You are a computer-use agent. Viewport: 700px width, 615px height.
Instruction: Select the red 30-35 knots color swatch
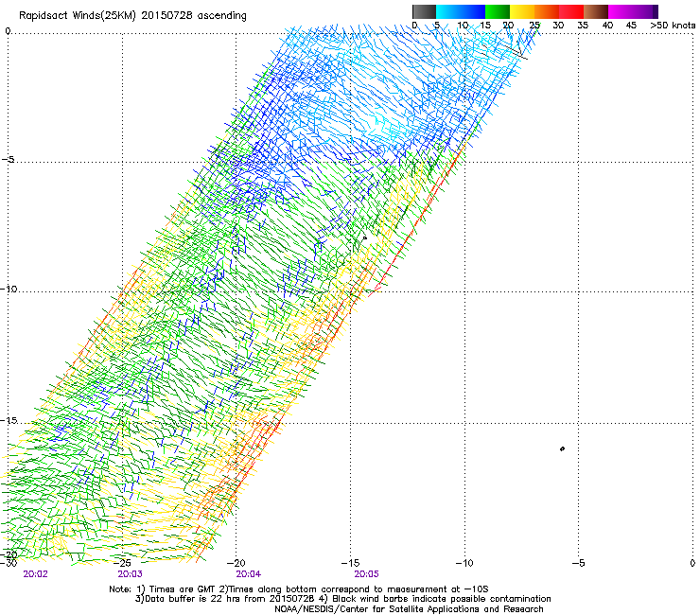click(571, 11)
